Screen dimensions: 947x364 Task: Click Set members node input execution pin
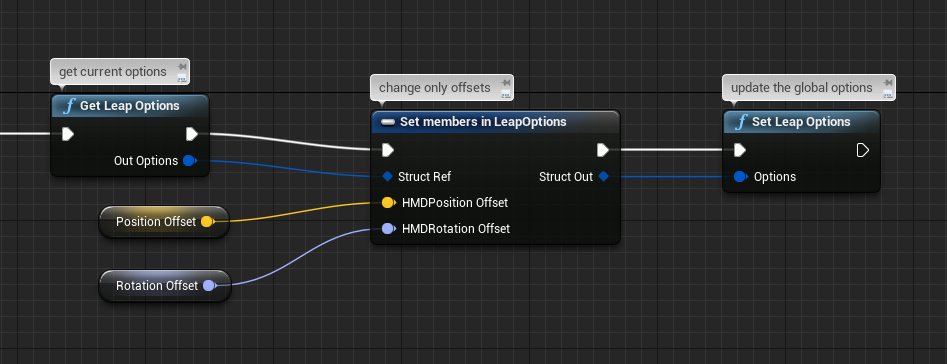pos(388,150)
